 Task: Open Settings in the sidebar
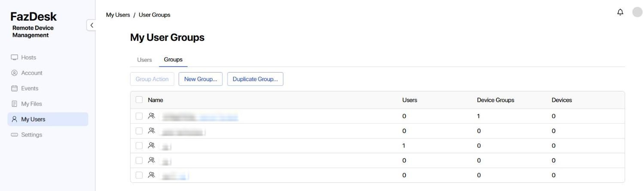coord(48,135)
